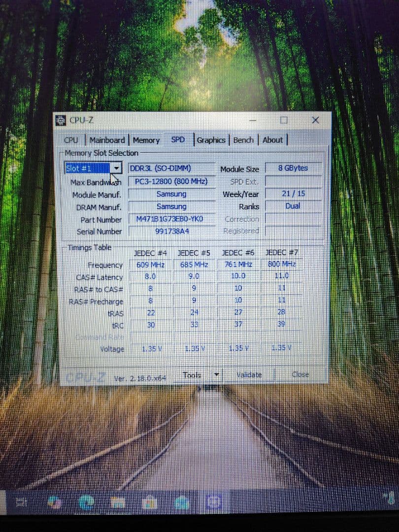Open Task View on the taskbar
Viewport: 399px width, 532px height.
pos(21,502)
